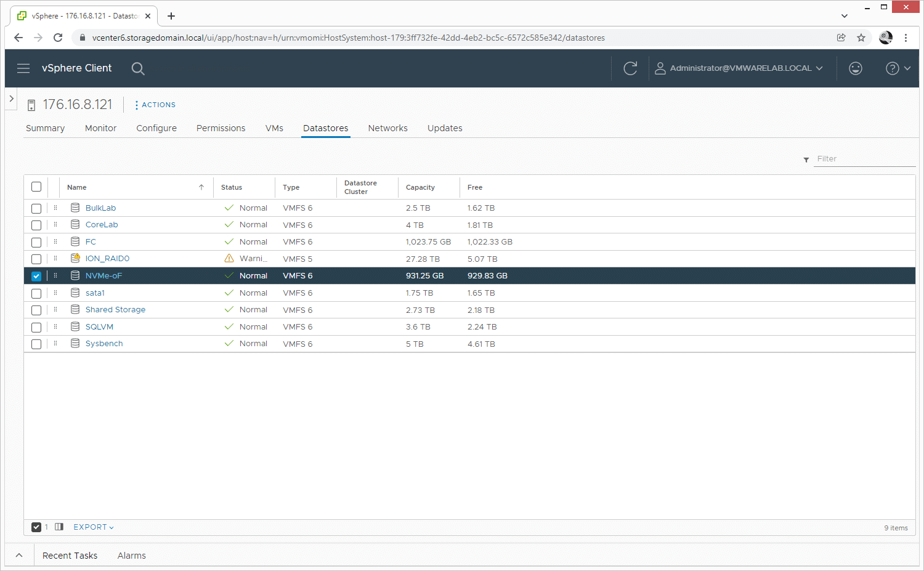Click the Sysbench datastore disk icon

(x=75, y=343)
